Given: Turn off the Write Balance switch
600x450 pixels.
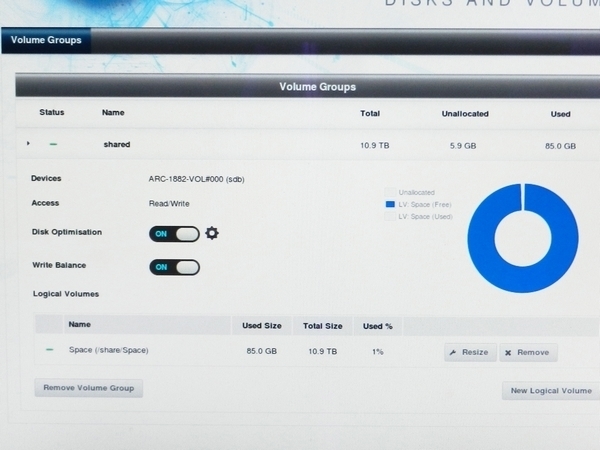Looking at the screenshot, I should coord(174,267).
